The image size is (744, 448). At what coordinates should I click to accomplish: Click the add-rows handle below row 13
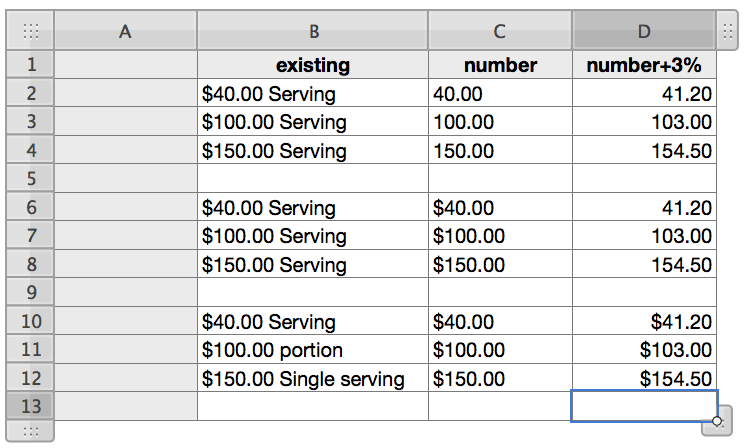coord(30,431)
